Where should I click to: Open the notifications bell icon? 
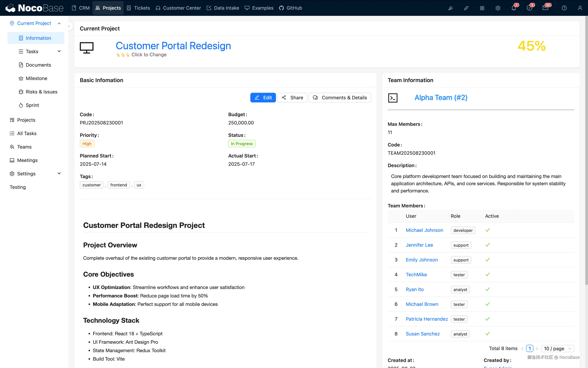513,8
